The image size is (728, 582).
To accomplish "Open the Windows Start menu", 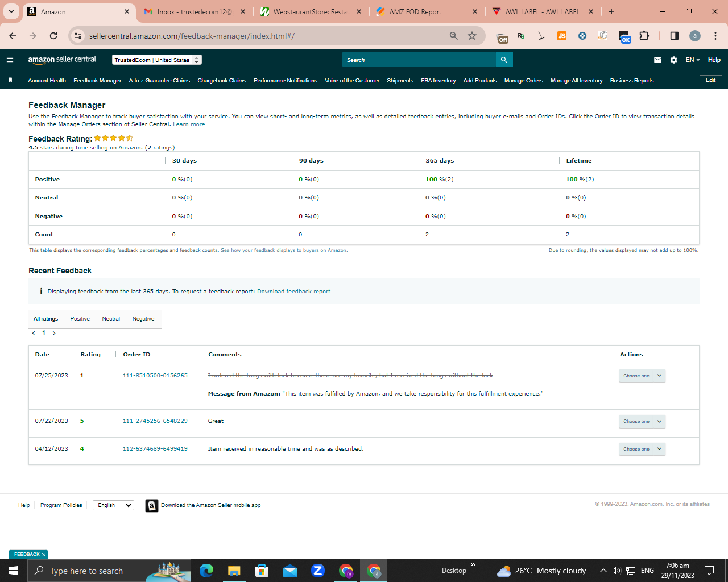I will [x=14, y=571].
